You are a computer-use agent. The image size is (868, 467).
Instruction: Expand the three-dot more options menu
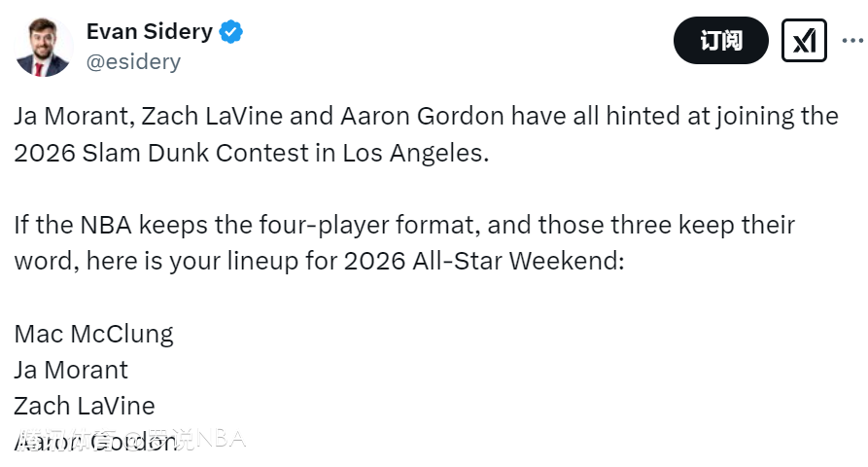tap(851, 41)
